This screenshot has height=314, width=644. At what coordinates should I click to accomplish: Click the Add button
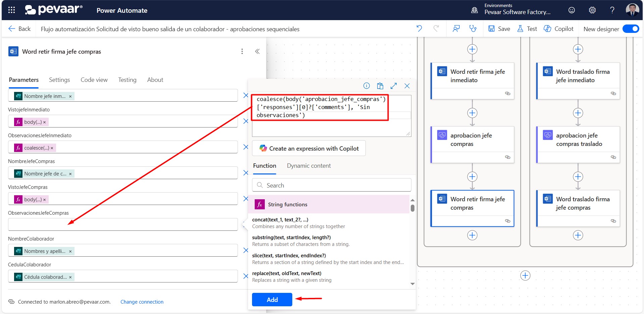[x=272, y=300]
